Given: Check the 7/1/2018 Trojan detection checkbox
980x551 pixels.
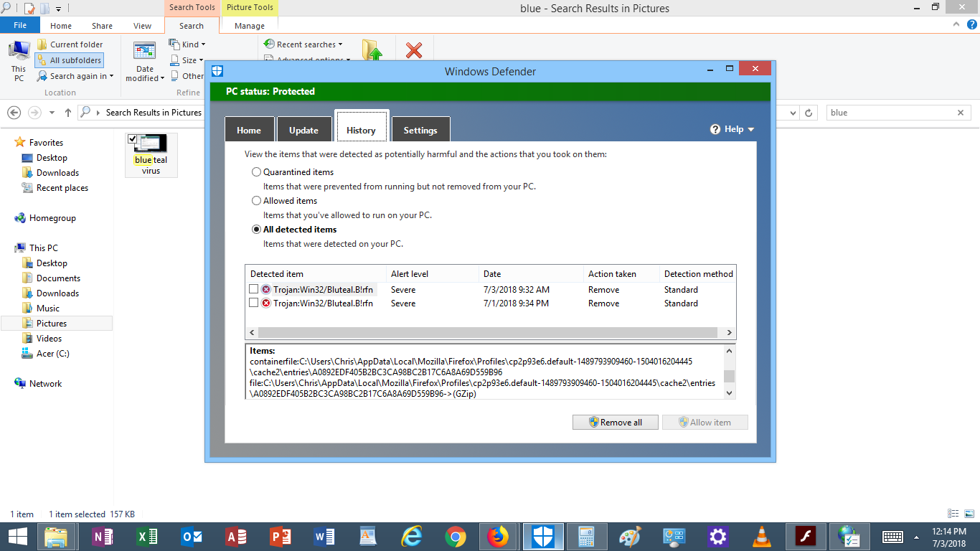Looking at the screenshot, I should coord(254,303).
